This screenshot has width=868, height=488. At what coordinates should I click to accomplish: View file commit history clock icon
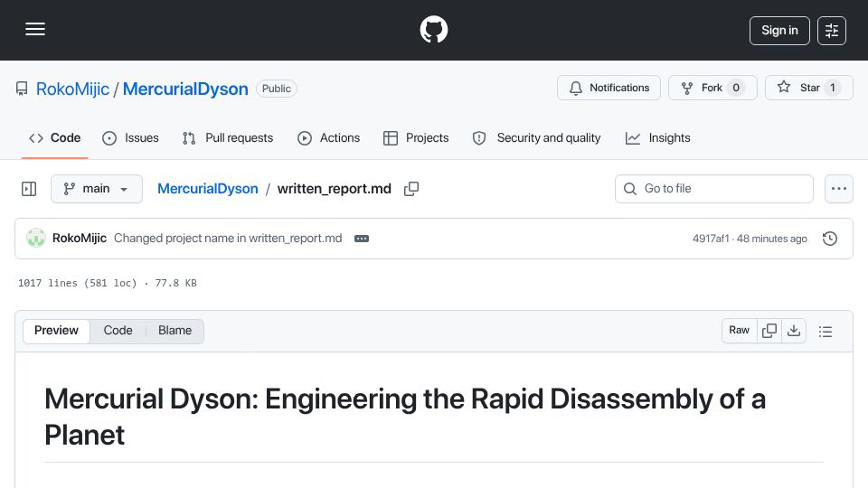click(830, 239)
